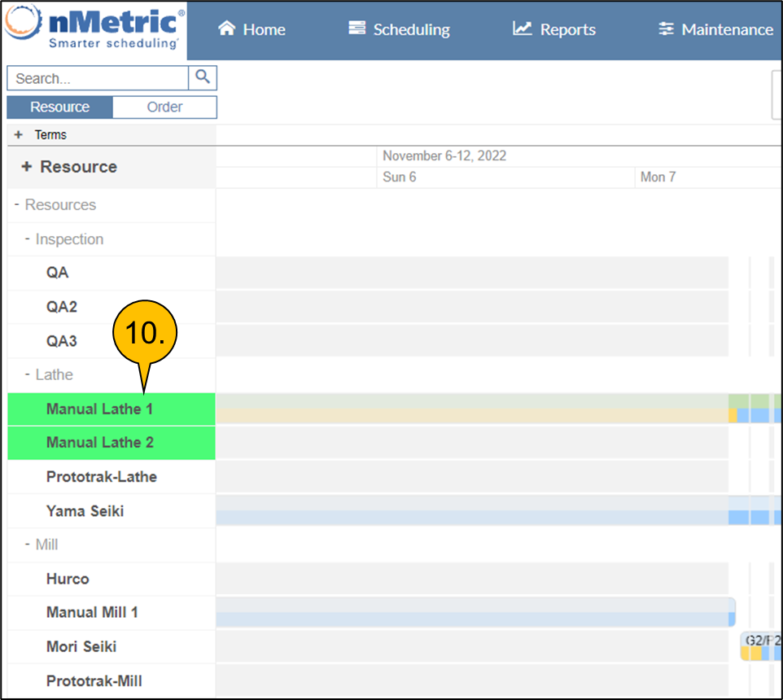
Task: Select Manual Lathe 2 resource
Action: click(x=112, y=443)
